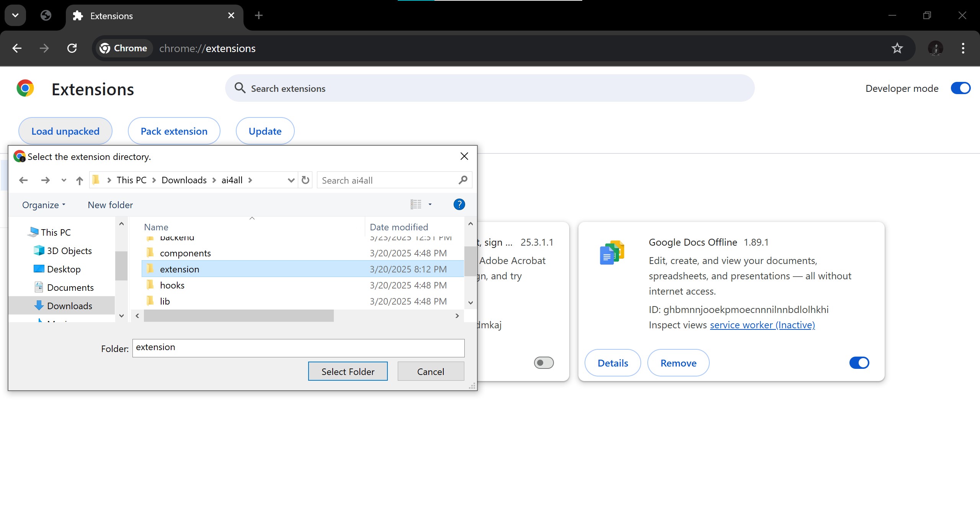Image resolution: width=980 pixels, height=515 pixels.
Task: Click the Search extensions field
Action: pos(490,88)
